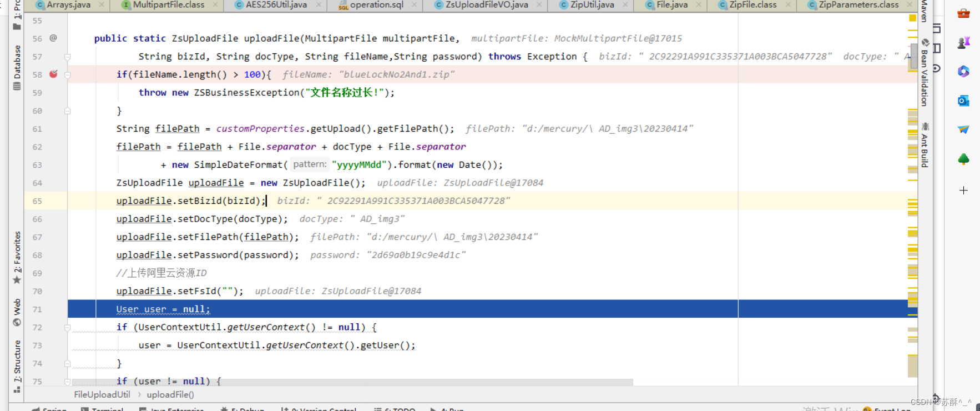Click line number 71 in the gutter
This screenshot has height=411, width=980.
tap(37, 309)
